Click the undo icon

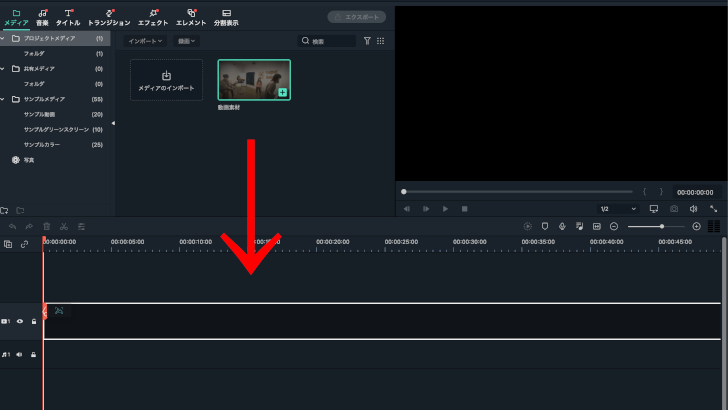point(13,227)
